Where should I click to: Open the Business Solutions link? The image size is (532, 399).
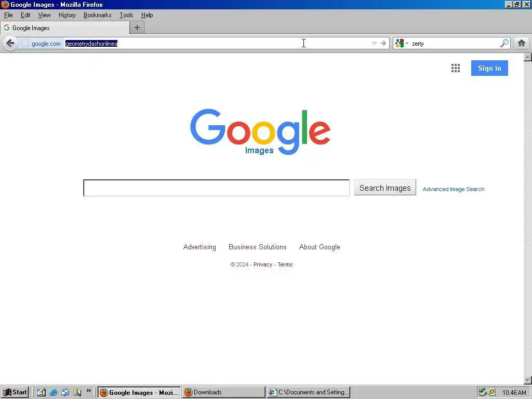tap(258, 247)
